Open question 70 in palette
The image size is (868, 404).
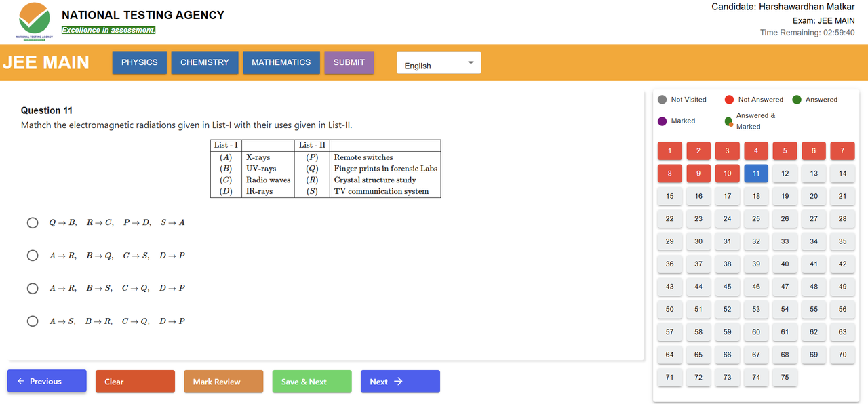843,355
